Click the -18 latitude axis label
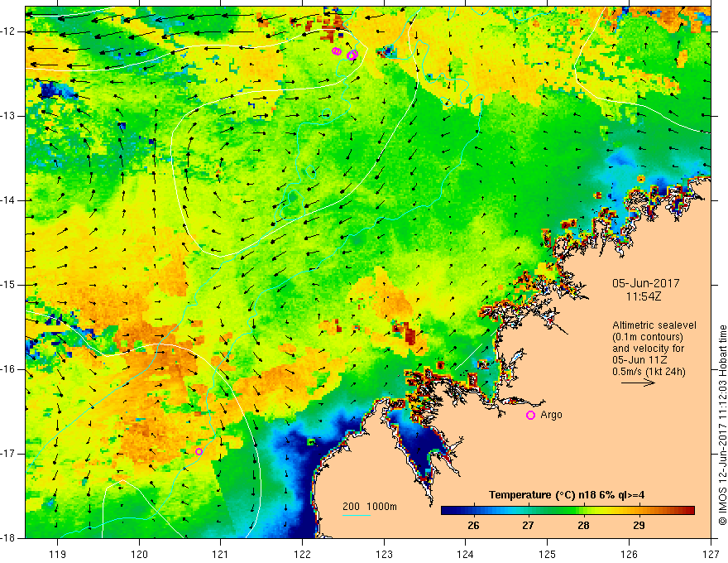The image size is (728, 563). 8,538
